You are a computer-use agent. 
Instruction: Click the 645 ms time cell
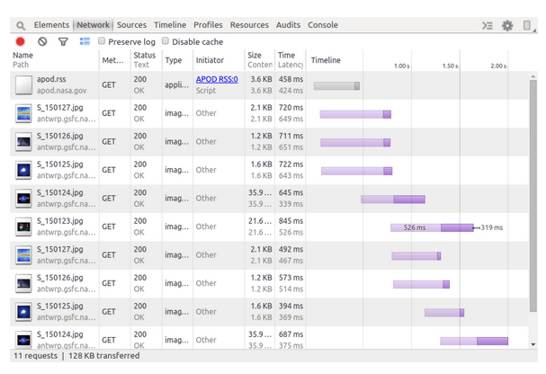(291, 193)
